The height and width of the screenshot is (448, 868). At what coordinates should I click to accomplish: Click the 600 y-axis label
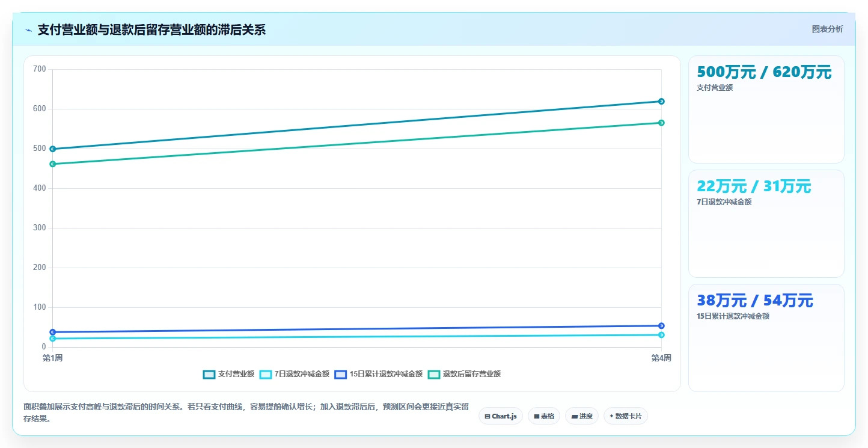coord(40,109)
